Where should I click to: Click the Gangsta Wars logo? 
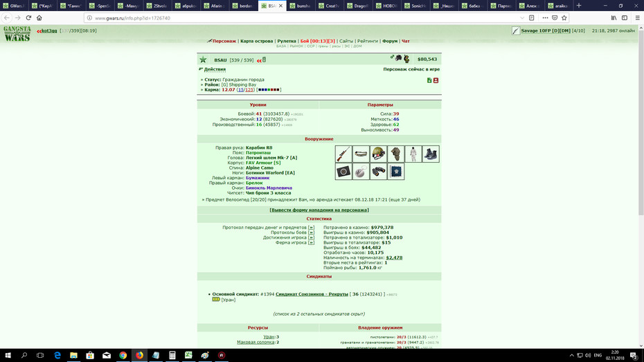(17, 34)
